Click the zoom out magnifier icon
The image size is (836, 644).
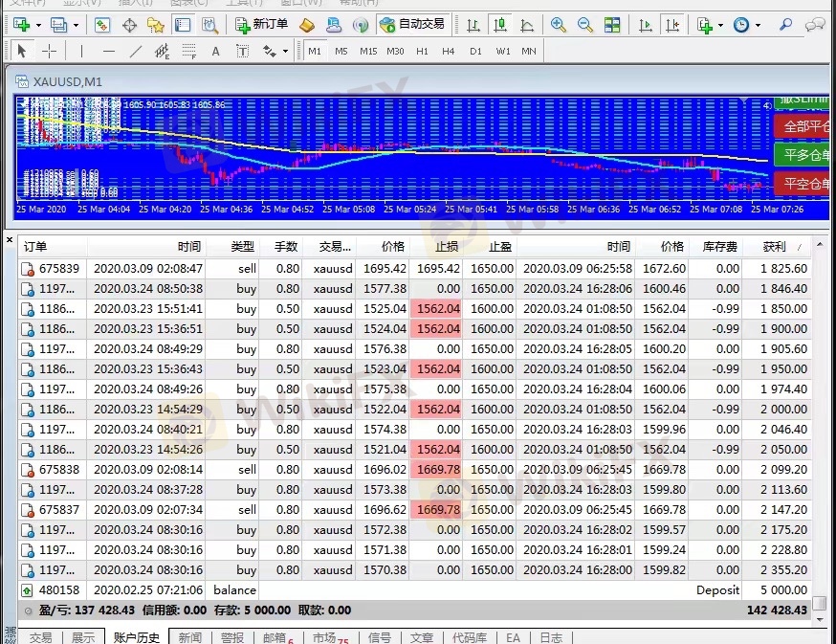click(x=584, y=25)
